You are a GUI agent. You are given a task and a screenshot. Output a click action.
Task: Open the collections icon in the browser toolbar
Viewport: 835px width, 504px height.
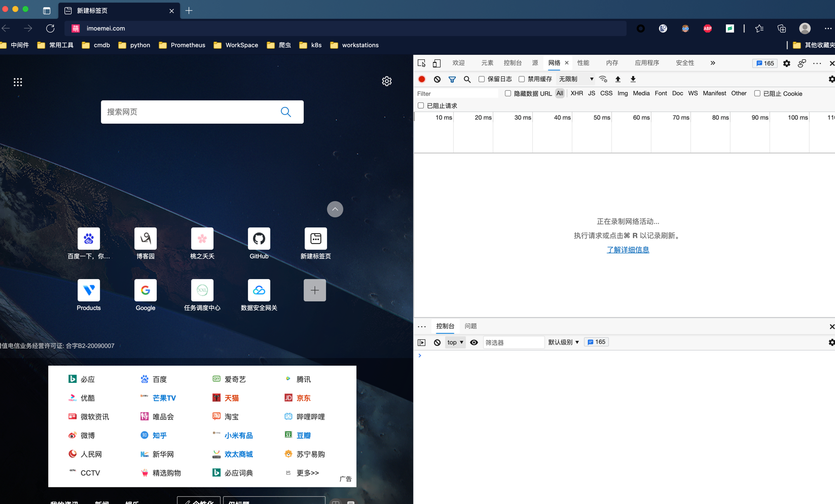[782, 28]
